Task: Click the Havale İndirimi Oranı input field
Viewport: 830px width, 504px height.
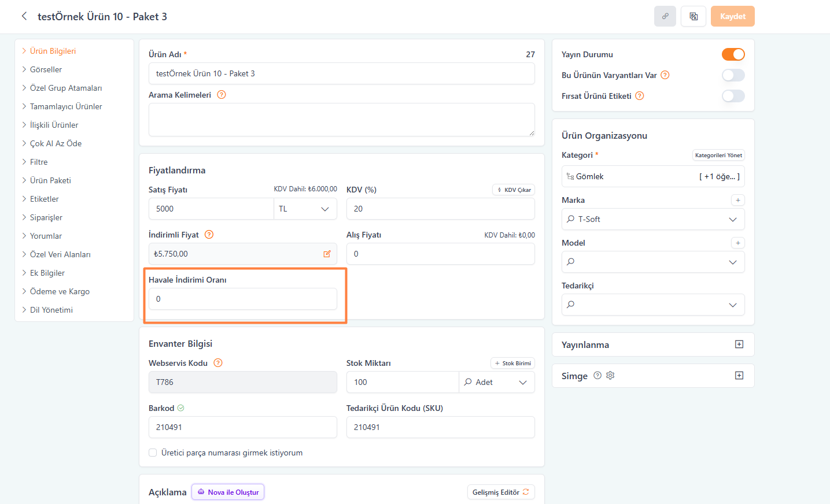Action: coord(243,299)
